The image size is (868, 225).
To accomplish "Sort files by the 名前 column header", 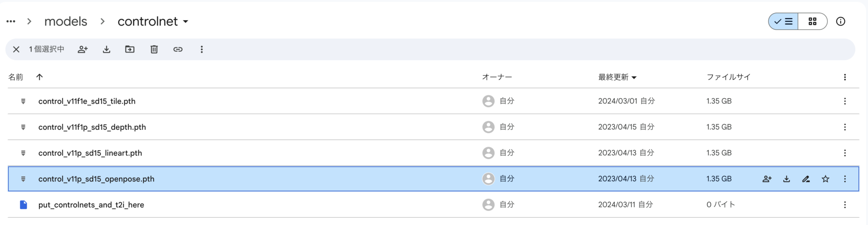I will [x=16, y=77].
